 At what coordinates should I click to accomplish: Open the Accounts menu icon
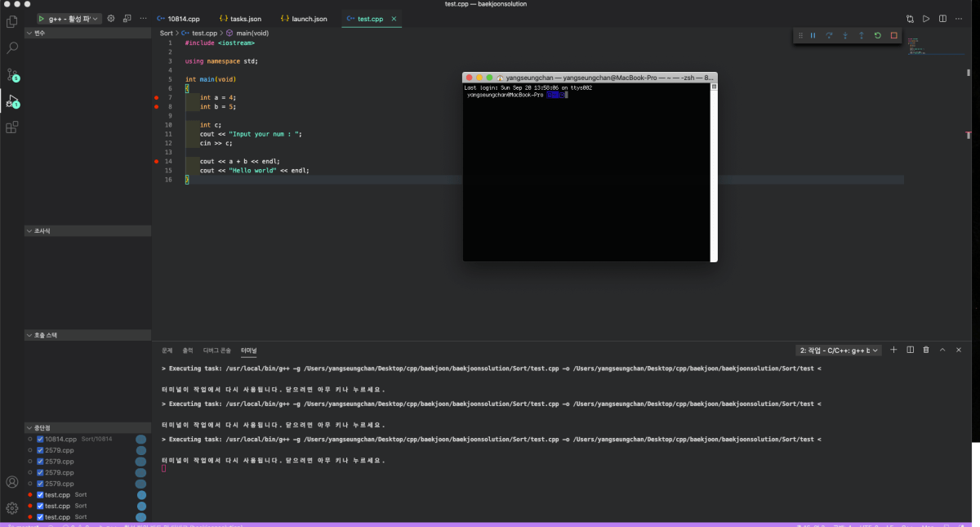(x=11, y=482)
